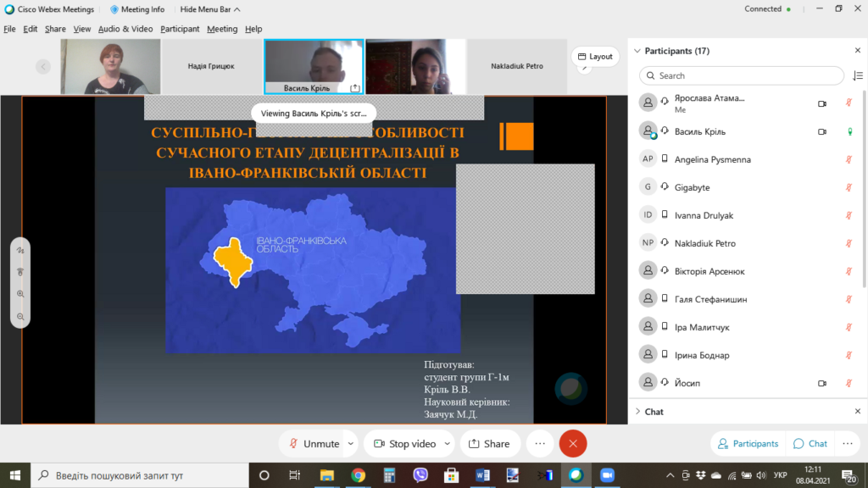Unmute your microphone
This screenshot has height=488, width=868.
point(314,443)
